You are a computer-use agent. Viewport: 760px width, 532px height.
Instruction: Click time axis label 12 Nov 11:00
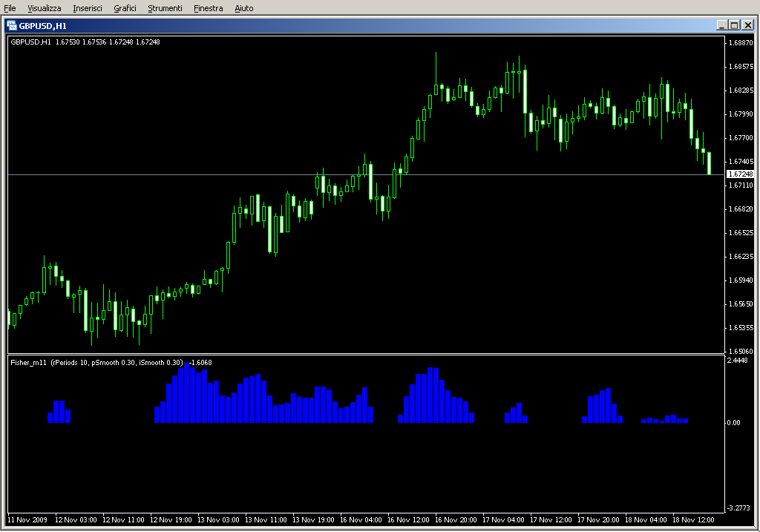[x=123, y=520]
